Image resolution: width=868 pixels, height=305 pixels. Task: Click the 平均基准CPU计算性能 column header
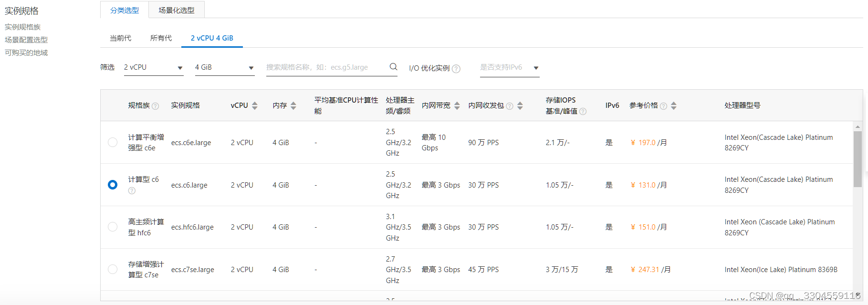coord(346,105)
